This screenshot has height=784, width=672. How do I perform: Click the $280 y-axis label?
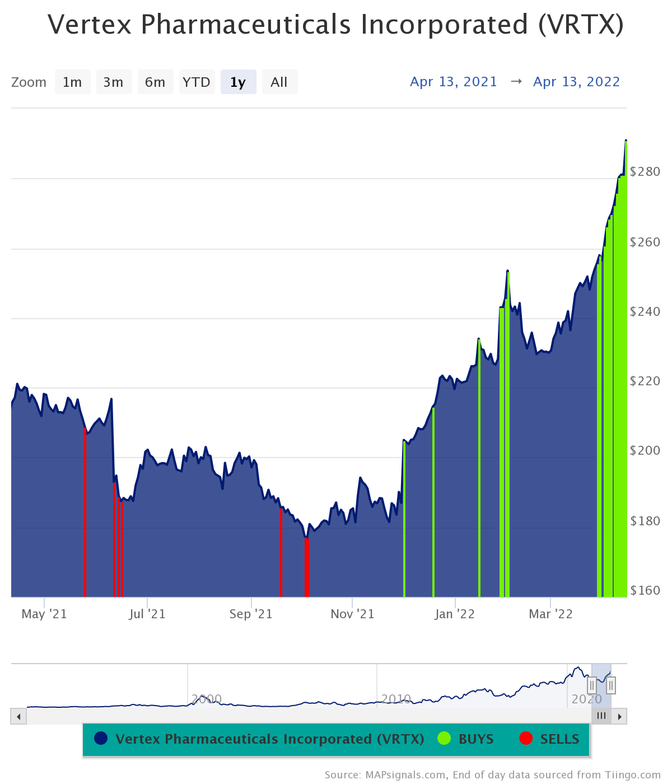tap(645, 171)
